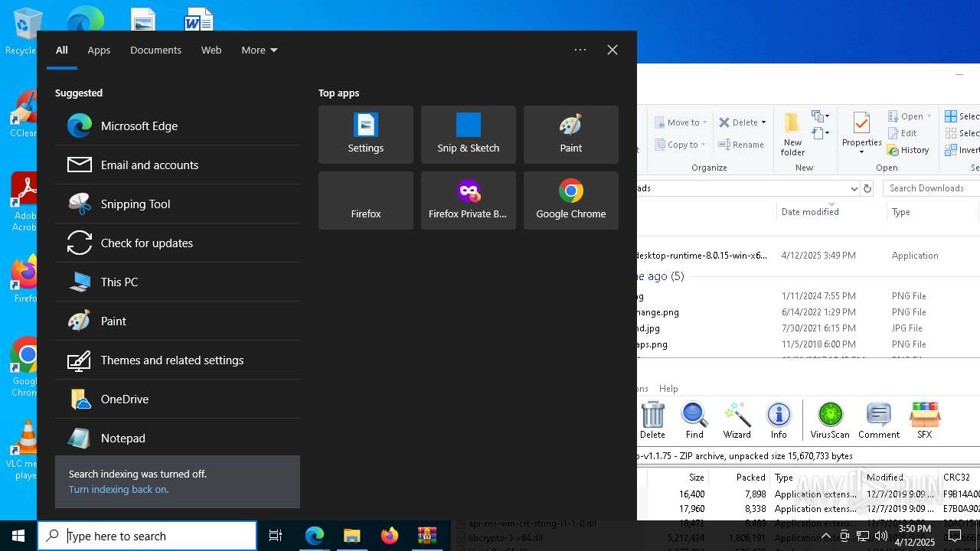980x551 pixels.
Task: Click Edit in Explorer ribbon
Action: coord(902,133)
